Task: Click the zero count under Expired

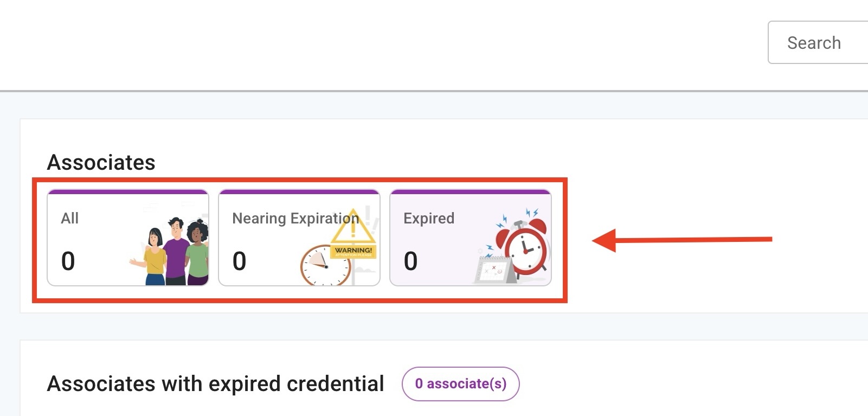Action: tap(410, 261)
